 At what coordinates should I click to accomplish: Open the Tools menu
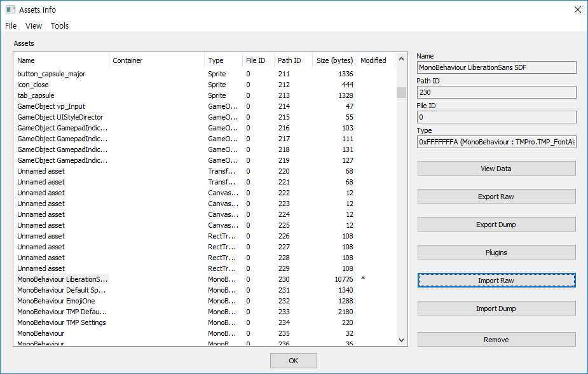point(59,25)
